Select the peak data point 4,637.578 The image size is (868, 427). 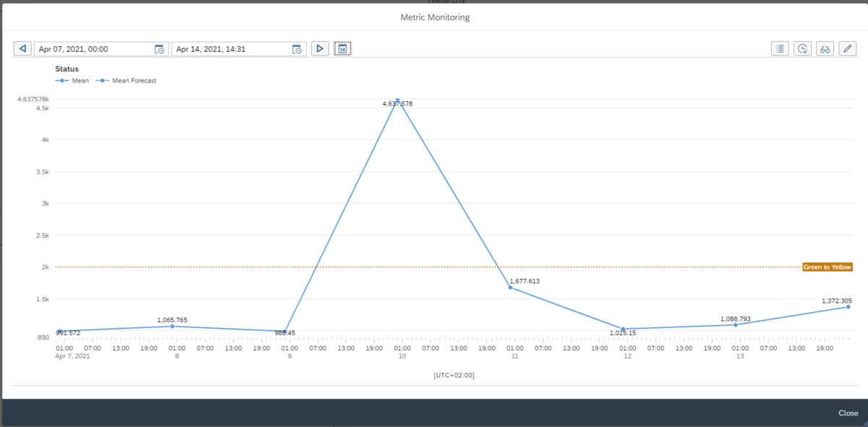click(x=396, y=100)
